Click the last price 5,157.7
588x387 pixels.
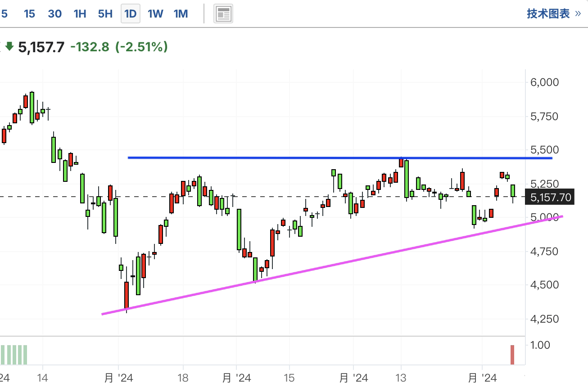pyautogui.click(x=41, y=47)
